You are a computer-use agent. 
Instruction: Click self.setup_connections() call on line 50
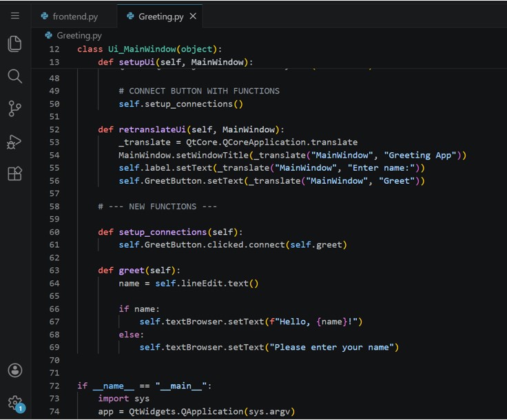coord(180,104)
